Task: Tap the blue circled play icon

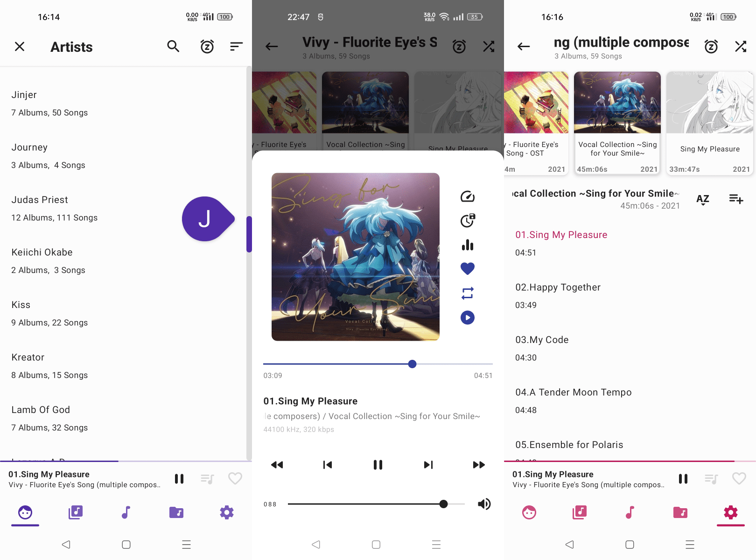Action: pos(468,318)
